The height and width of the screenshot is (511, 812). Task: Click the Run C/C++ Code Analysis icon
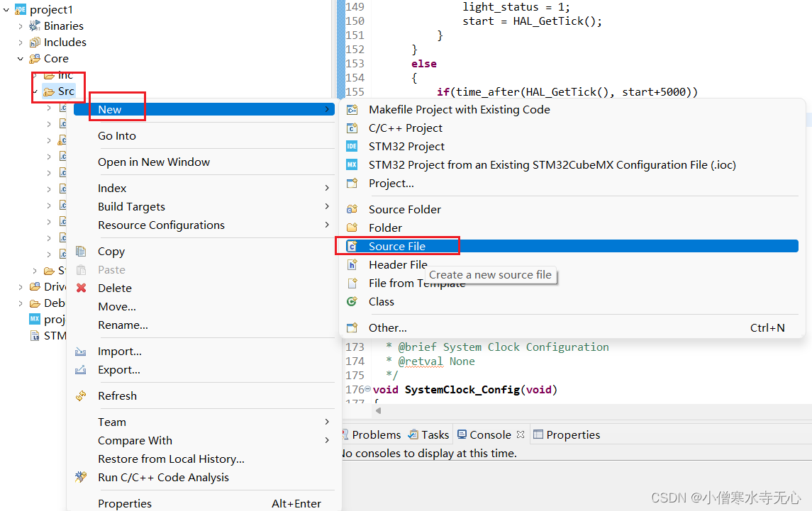82,478
